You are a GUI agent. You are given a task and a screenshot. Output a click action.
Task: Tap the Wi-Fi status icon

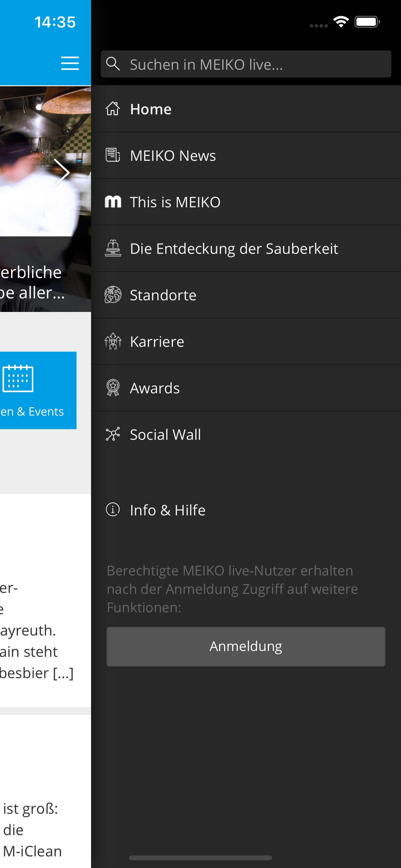[x=341, y=22]
